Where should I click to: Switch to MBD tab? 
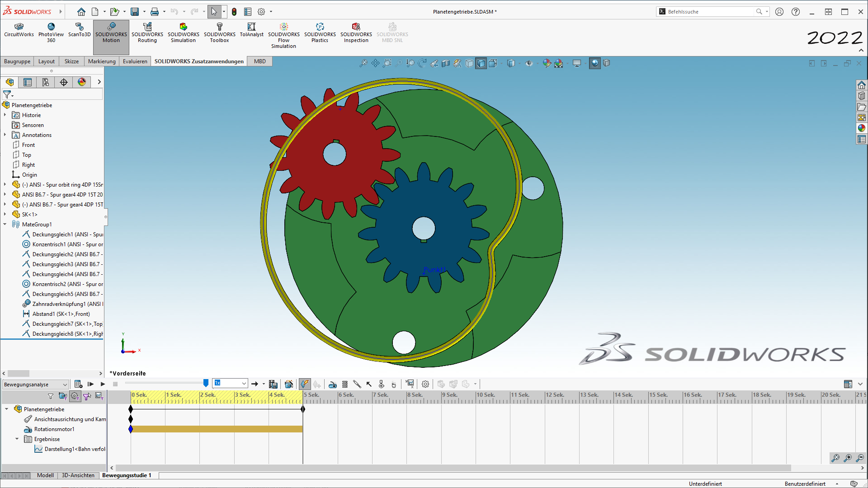(260, 61)
